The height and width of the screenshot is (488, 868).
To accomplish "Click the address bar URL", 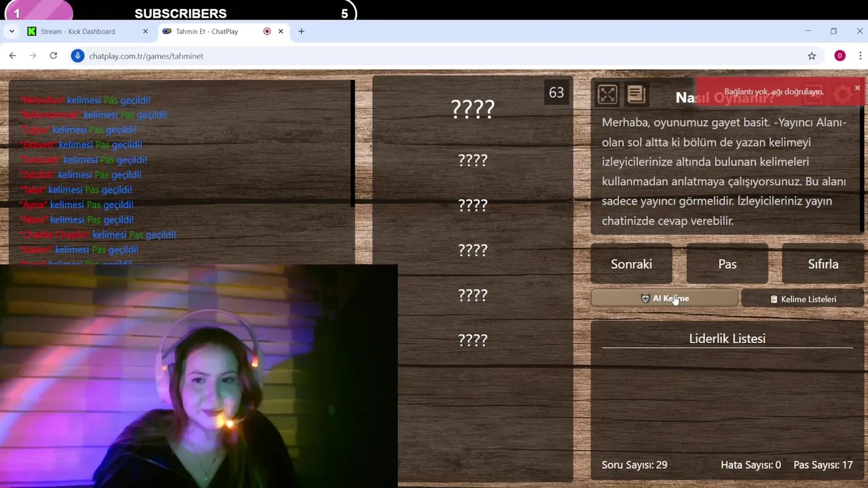I will coord(146,56).
